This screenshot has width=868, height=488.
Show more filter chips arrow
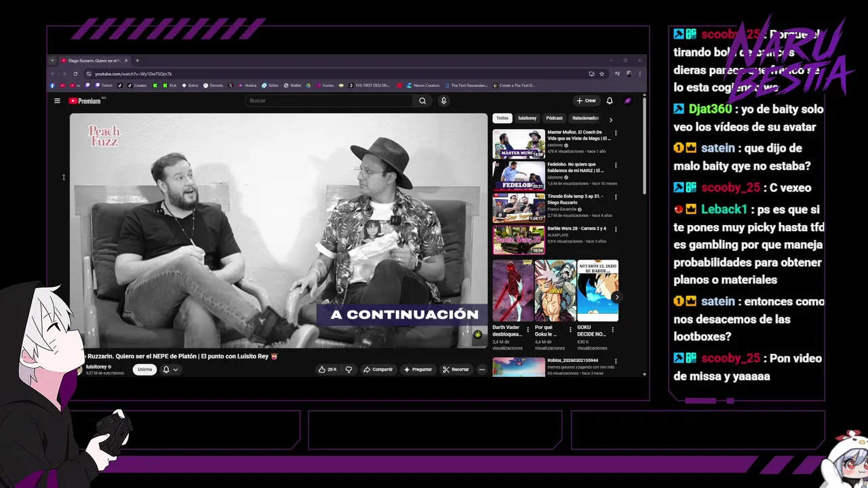610,120
